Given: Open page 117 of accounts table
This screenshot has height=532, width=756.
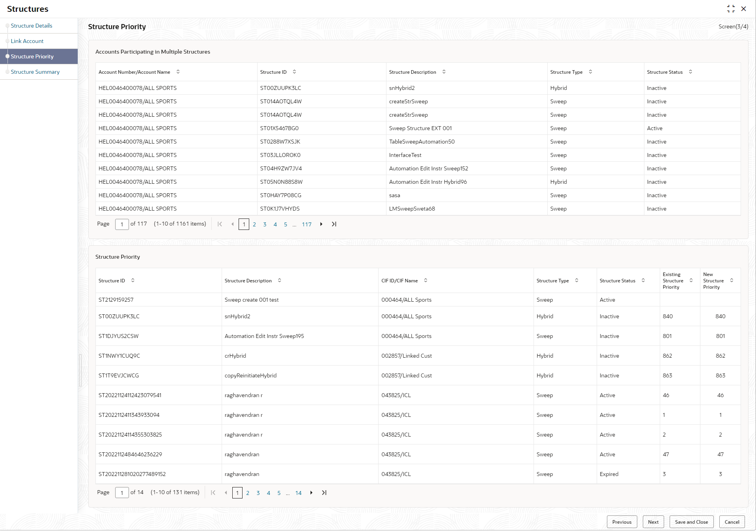Looking at the screenshot, I should [x=307, y=224].
